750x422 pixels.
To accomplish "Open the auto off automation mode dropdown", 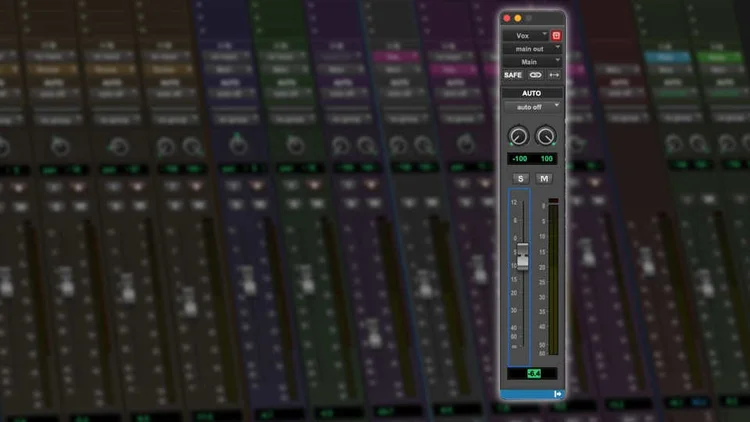I will [532, 107].
